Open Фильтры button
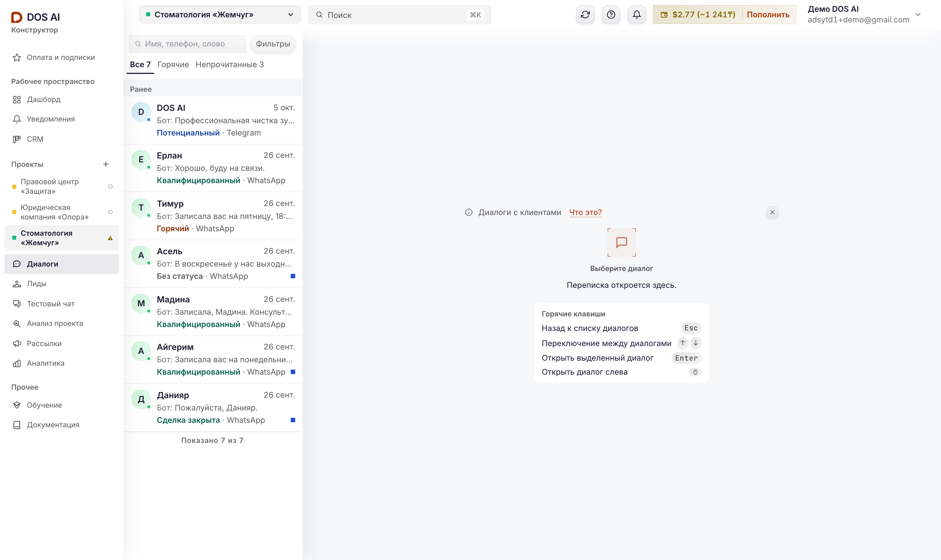This screenshot has height=560, width=941. coord(273,44)
